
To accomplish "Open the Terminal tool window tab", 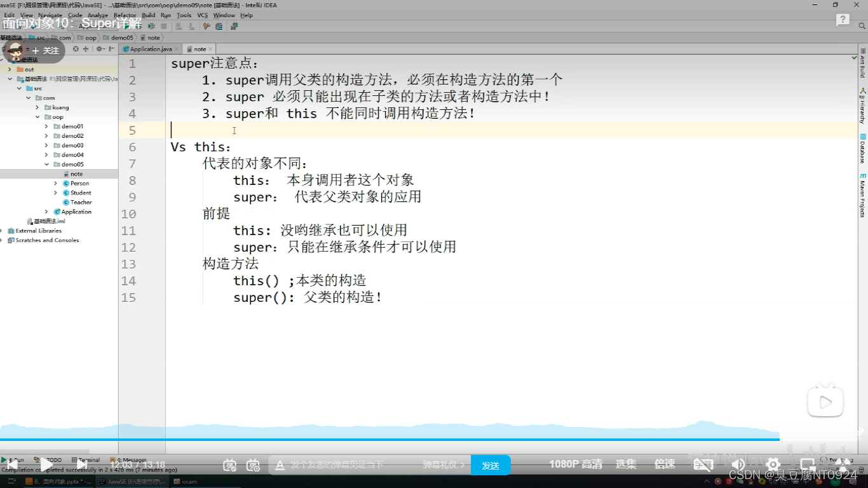I will coord(86,460).
